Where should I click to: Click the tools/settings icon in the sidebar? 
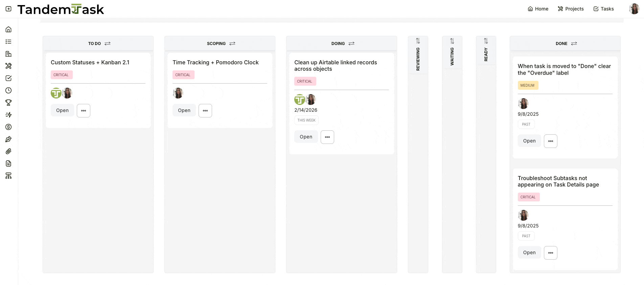coord(8,66)
